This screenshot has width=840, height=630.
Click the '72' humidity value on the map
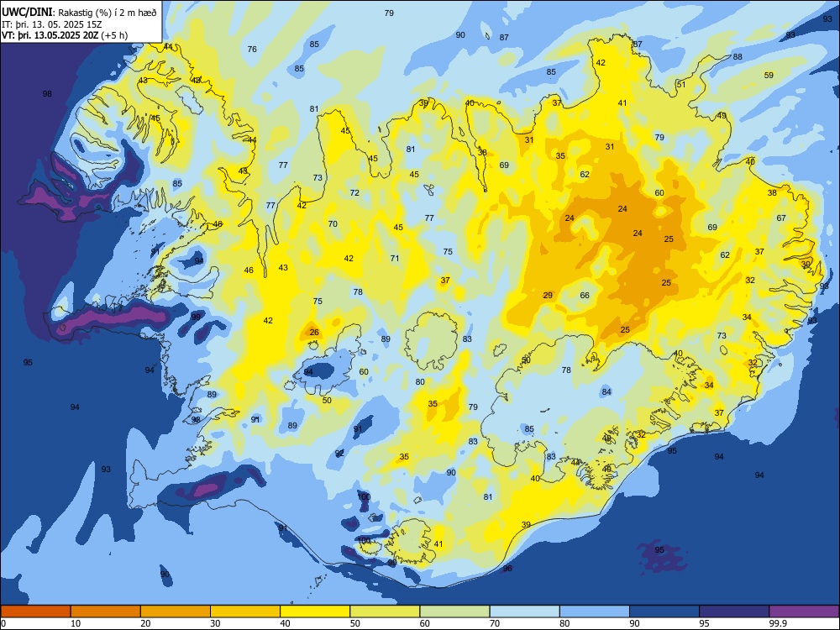coord(354,193)
